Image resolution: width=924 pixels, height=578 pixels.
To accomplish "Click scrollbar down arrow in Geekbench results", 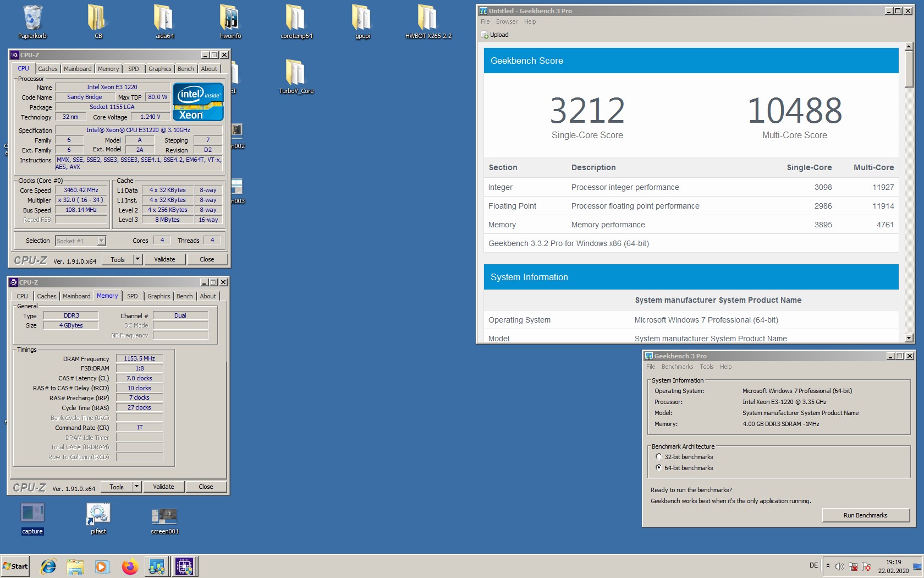I will pos(909,337).
